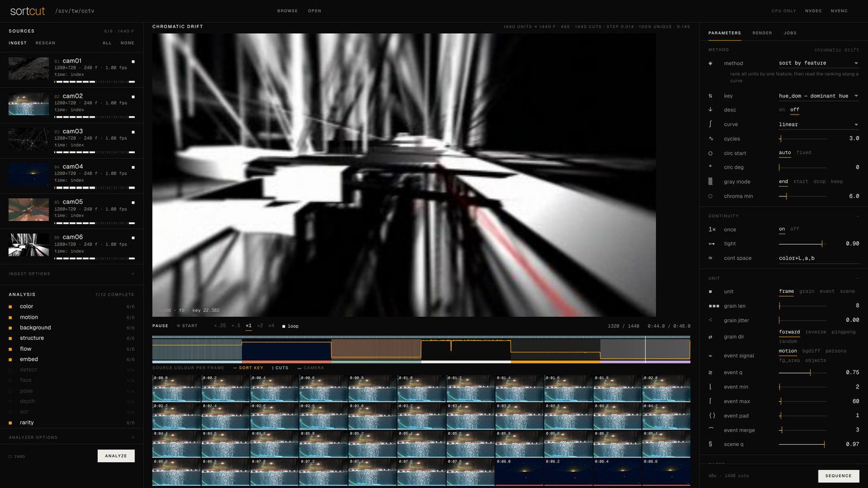
Task: Switch to the Render tab
Action: 762,33
